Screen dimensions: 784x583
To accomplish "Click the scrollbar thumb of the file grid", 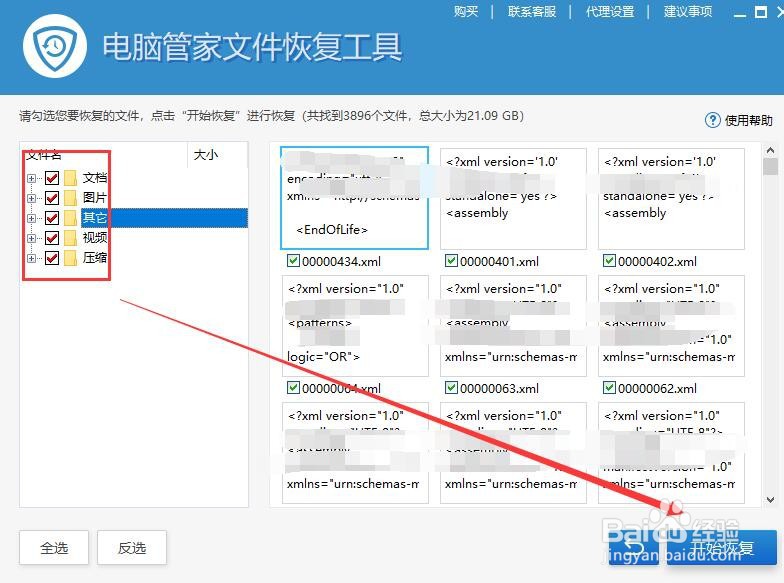I will pos(770,166).
